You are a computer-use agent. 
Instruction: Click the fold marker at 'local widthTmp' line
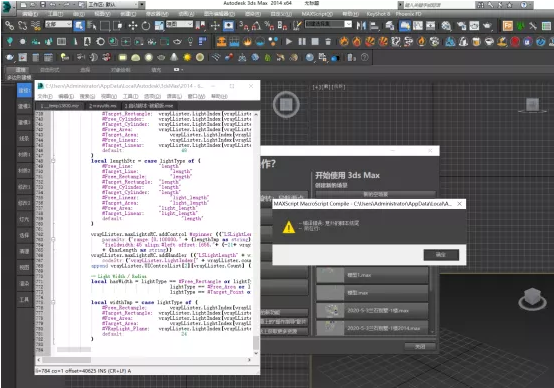tap(53, 302)
